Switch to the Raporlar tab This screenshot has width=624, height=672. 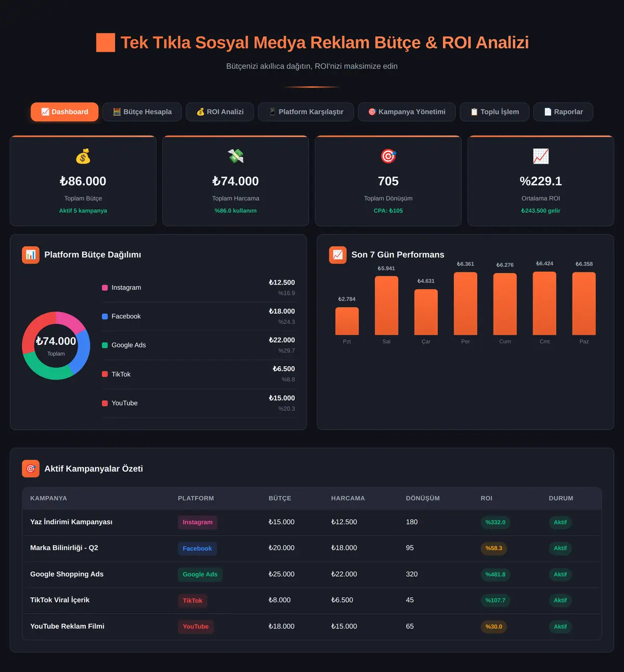[x=563, y=112]
